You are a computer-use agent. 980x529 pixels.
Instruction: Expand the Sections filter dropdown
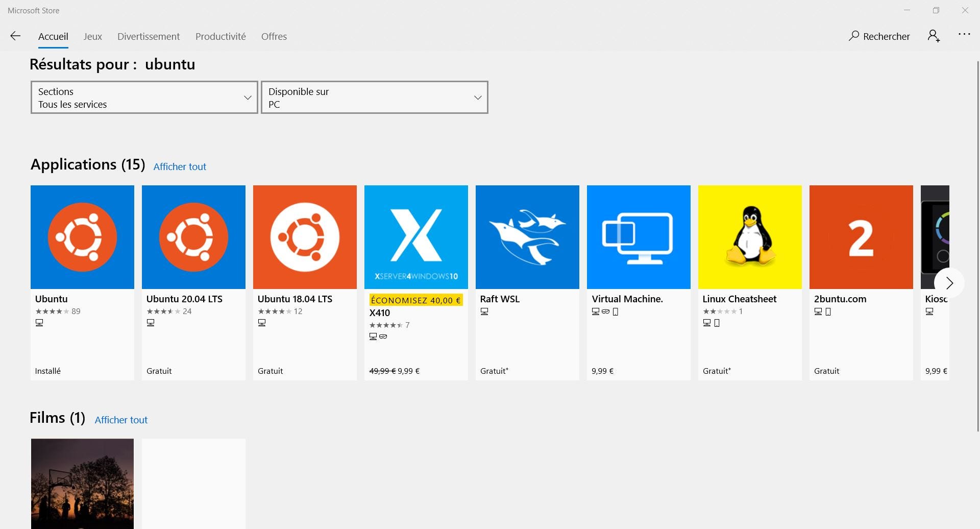point(144,97)
